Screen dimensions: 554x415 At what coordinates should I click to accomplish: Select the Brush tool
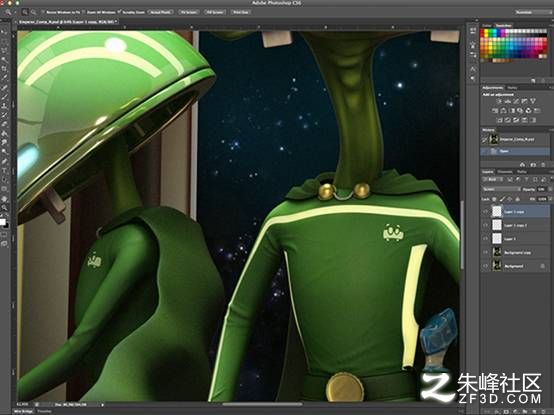click(5, 96)
